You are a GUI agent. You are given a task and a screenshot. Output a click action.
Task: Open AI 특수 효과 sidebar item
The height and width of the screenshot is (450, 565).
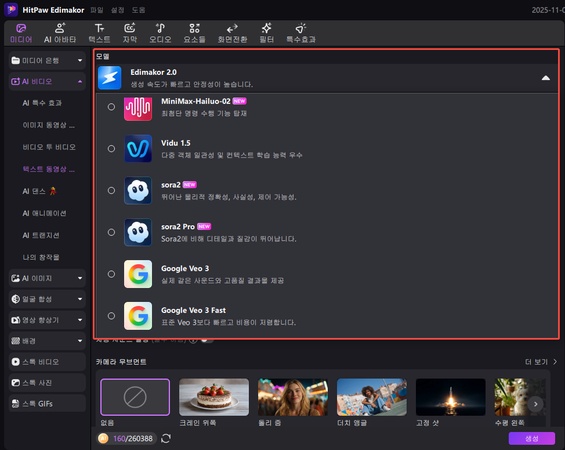click(42, 103)
